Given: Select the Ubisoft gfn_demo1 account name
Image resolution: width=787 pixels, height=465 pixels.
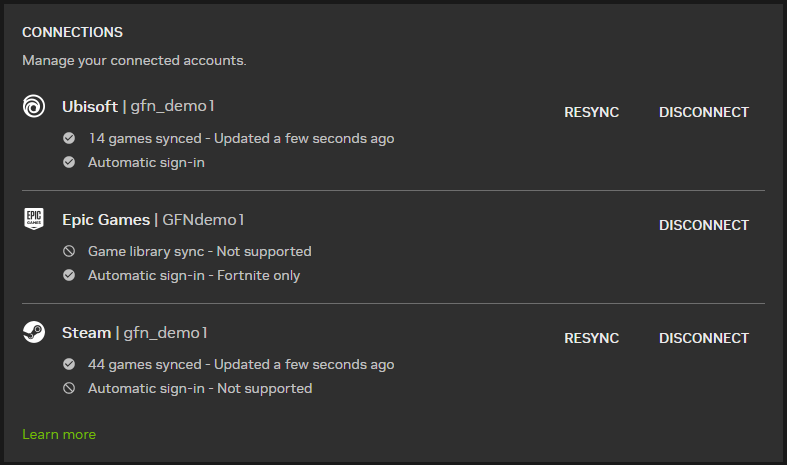Looking at the screenshot, I should (173, 106).
